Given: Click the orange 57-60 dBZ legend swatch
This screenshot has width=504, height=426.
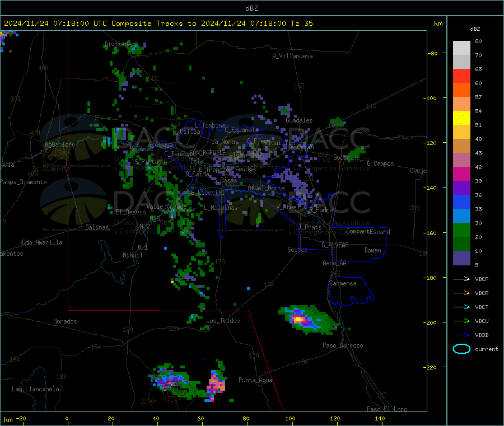Looking at the screenshot, I should [461, 90].
